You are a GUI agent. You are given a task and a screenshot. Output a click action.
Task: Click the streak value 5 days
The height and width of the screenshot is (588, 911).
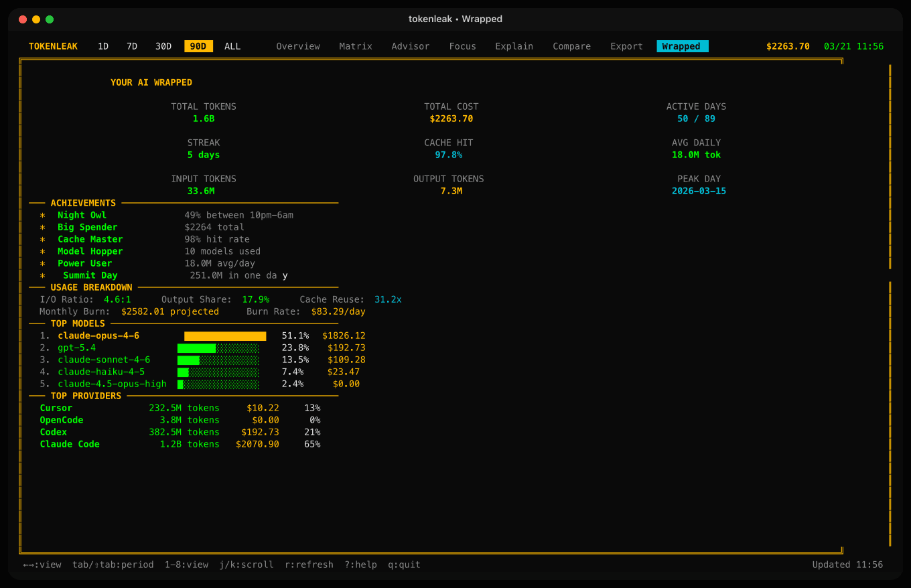tap(204, 155)
